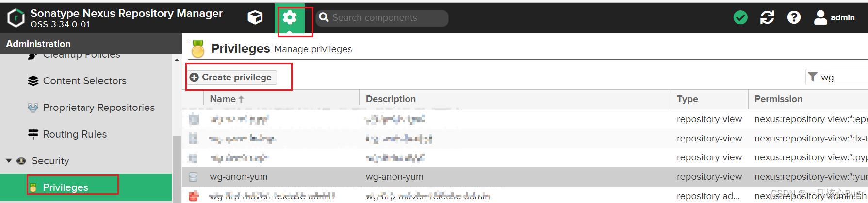The width and height of the screenshot is (868, 203).
Task: Sort by the Description column header
Action: point(391,99)
